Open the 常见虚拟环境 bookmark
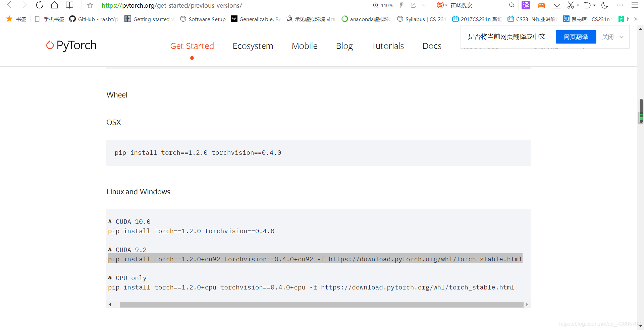Image resolution: width=644 pixels, height=330 pixels. [311, 19]
